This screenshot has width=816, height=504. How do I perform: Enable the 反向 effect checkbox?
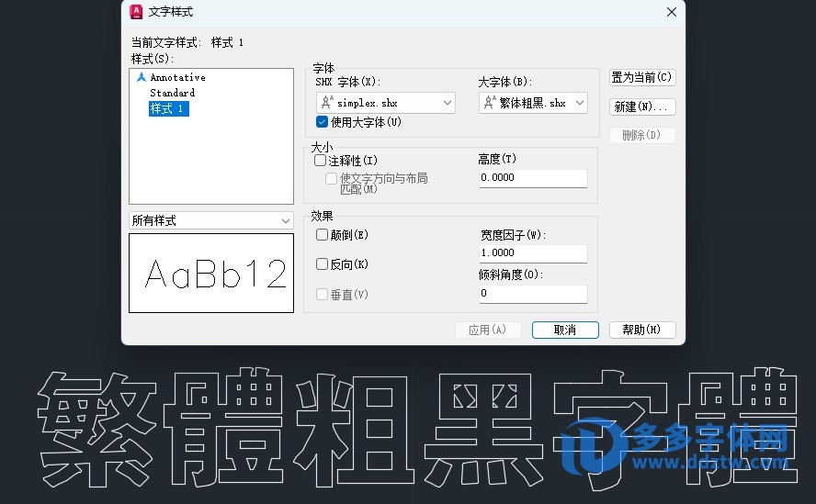pyautogui.click(x=322, y=264)
